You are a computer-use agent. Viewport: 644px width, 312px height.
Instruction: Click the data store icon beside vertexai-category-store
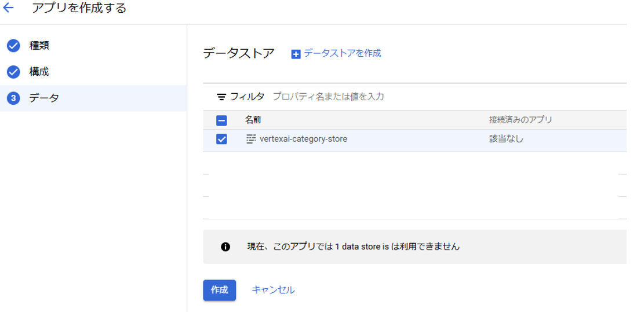[x=250, y=139]
